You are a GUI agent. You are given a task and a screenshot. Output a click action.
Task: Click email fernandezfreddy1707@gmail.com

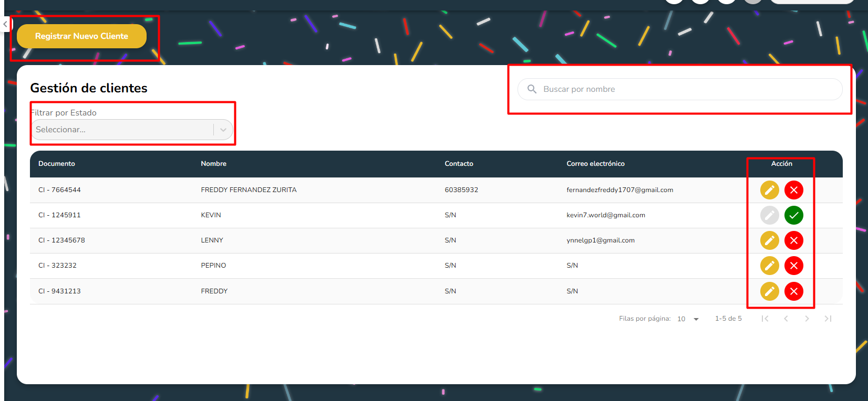point(619,190)
